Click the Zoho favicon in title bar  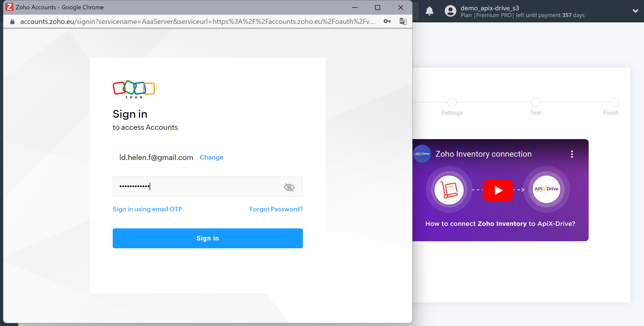point(9,7)
